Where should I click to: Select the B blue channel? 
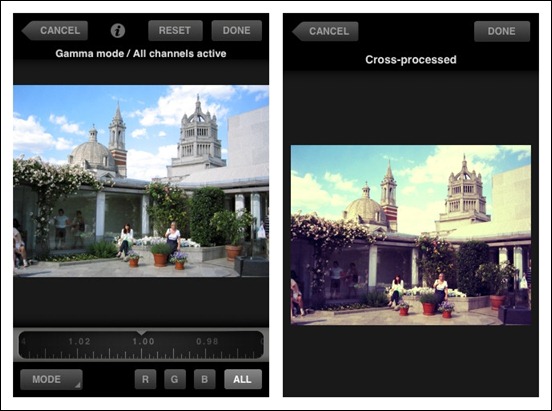(205, 379)
